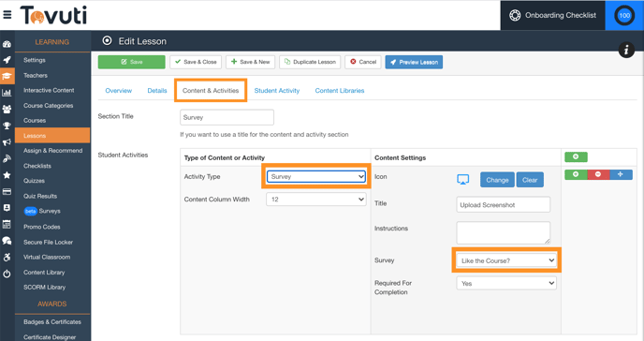644x341 pixels.
Task: Switch to the Content Libraries tab
Action: 340,90
